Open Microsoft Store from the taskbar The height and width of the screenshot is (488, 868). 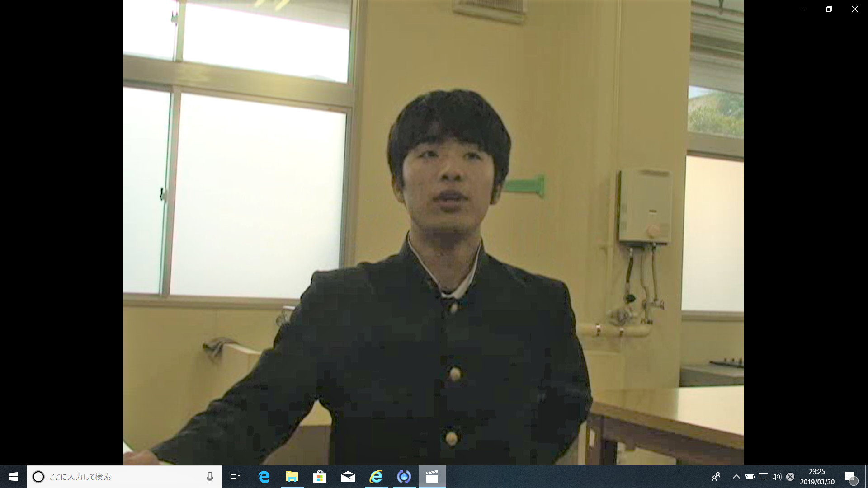click(x=320, y=477)
